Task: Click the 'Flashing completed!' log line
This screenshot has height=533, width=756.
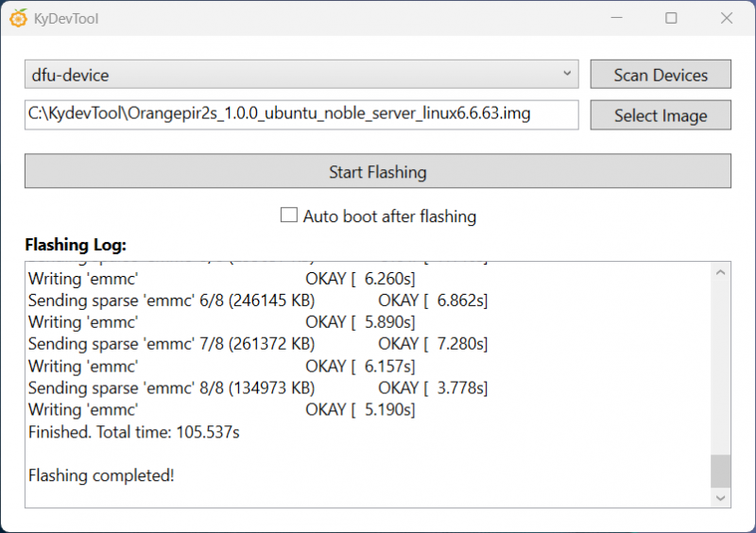Action: coord(101,475)
